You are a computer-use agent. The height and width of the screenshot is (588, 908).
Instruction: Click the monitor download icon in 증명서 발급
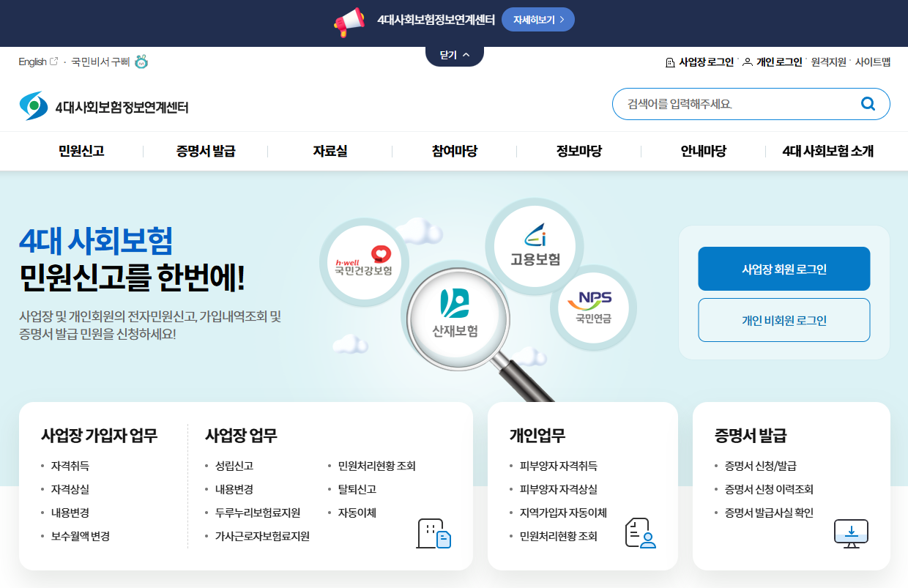tap(851, 534)
